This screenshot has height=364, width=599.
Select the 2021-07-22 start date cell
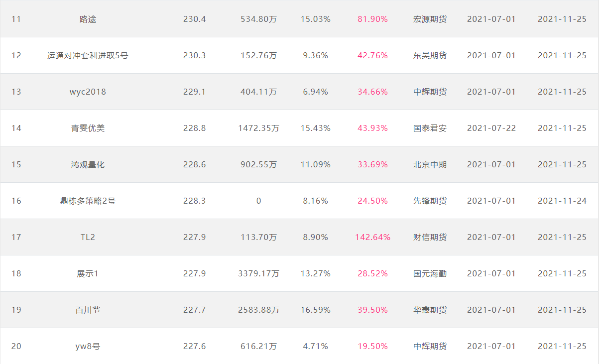pos(491,128)
